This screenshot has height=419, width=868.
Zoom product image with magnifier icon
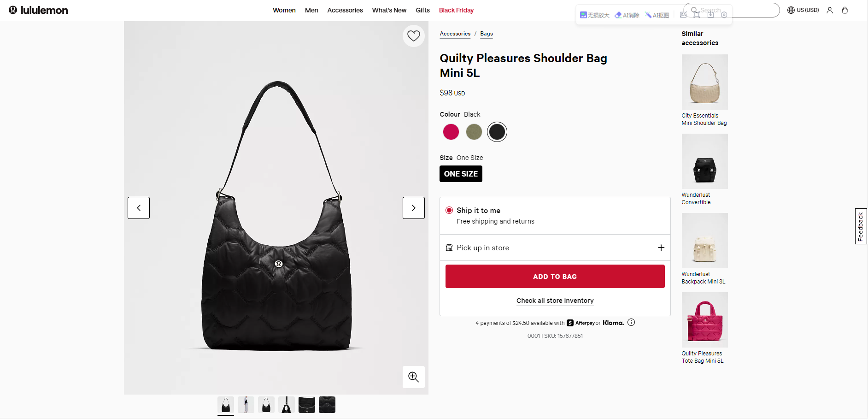click(413, 377)
